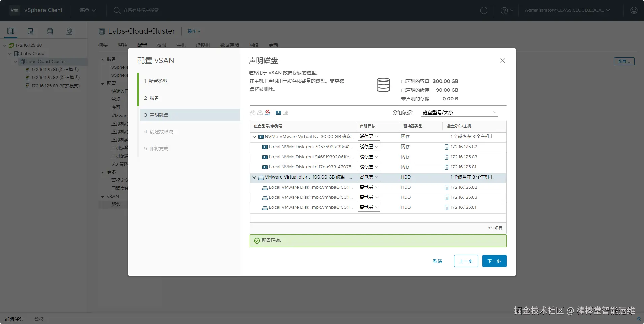Open the 警报 panel at the bottom
644x324 pixels.
(39, 319)
